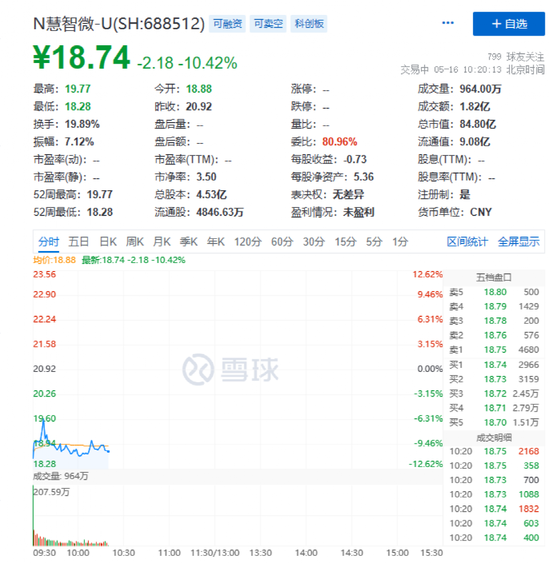Click the 799 球友关注 followers text
Viewport: 550px width, 565px height.
[x=516, y=57]
